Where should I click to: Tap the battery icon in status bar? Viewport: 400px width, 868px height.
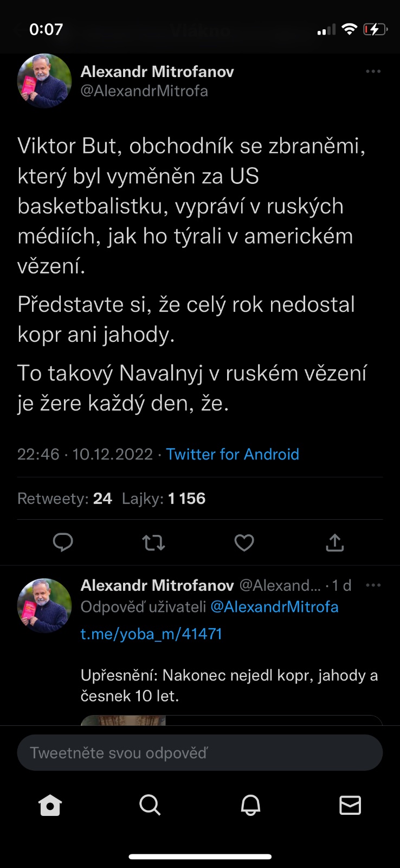375,29
